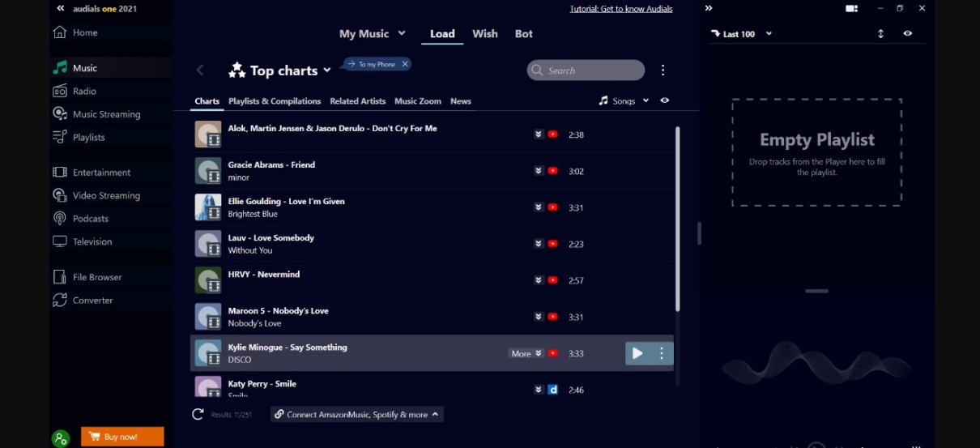The height and width of the screenshot is (448, 980).
Task: Select Lauv - Love Somebody track
Action: (432, 244)
